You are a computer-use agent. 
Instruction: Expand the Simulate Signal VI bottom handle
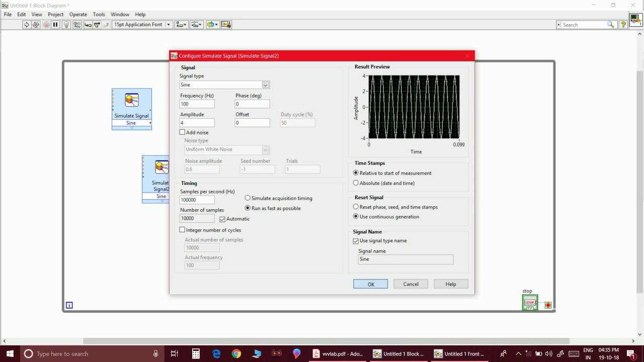(x=132, y=128)
